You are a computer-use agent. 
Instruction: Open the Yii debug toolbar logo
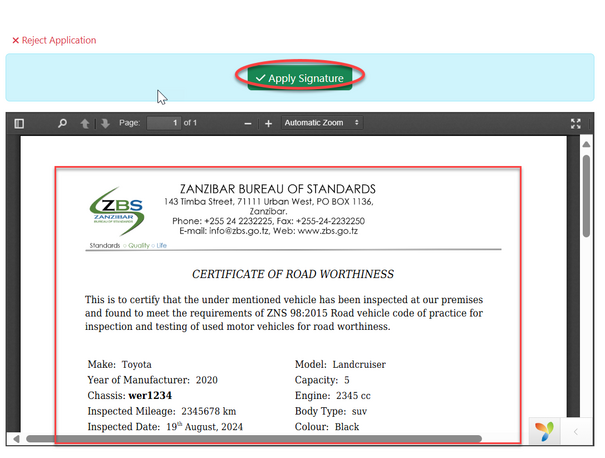click(x=544, y=431)
